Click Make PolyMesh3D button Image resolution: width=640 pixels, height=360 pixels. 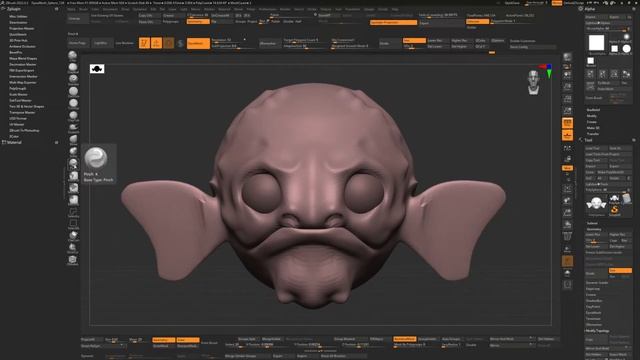tap(614, 172)
